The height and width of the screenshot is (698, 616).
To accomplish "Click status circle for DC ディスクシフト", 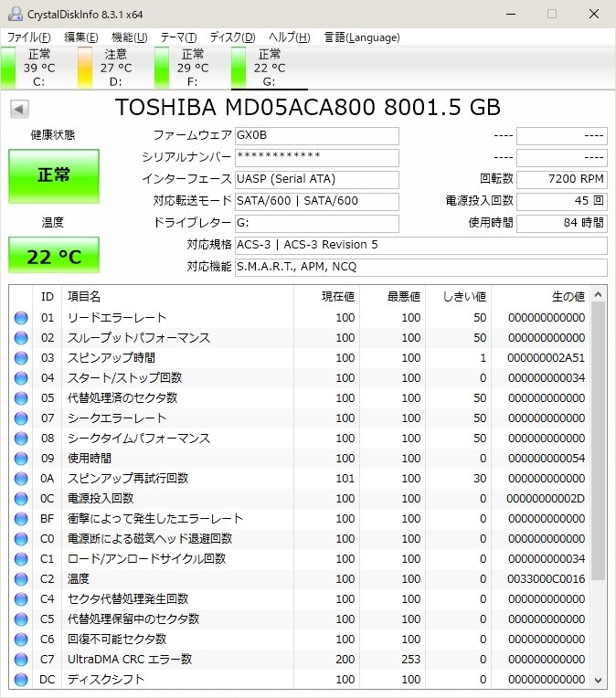I will click(21, 680).
